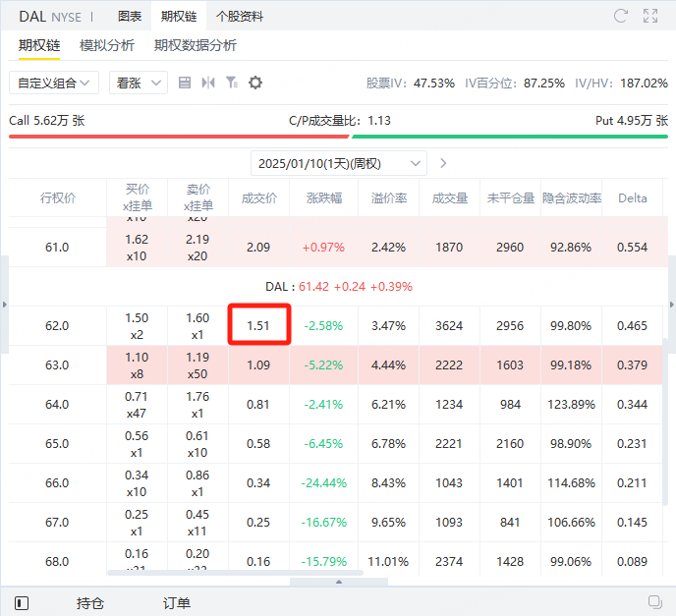Click the fullscreen expand icon
Image resolution: width=676 pixels, height=616 pixels.
pyautogui.click(x=650, y=16)
